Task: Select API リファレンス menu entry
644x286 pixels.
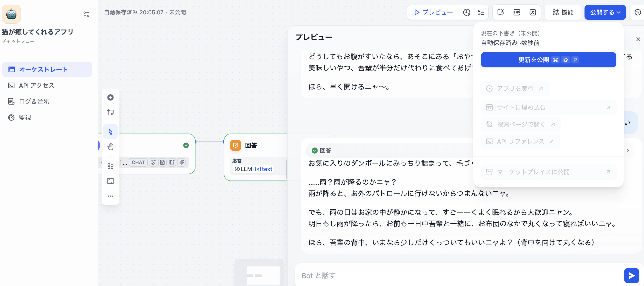Action: click(x=520, y=142)
